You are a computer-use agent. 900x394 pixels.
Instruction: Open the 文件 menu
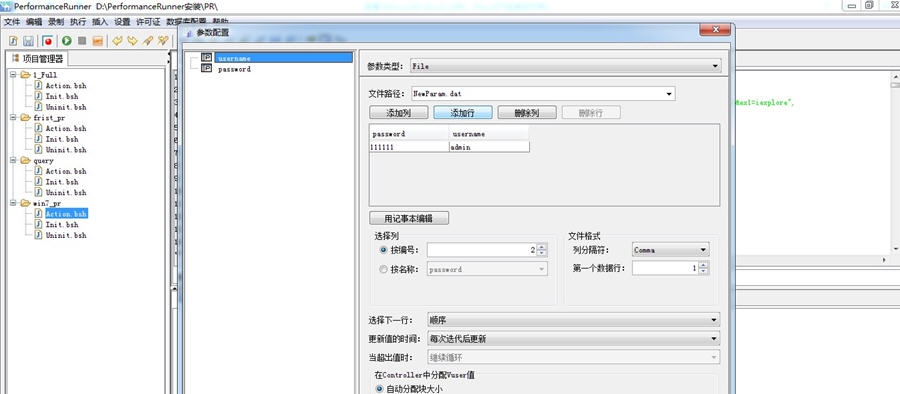point(12,22)
